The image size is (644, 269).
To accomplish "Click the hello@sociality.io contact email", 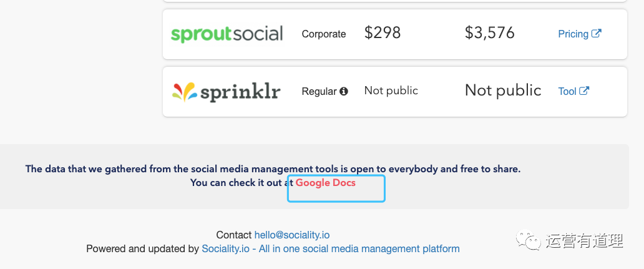I will tap(292, 235).
